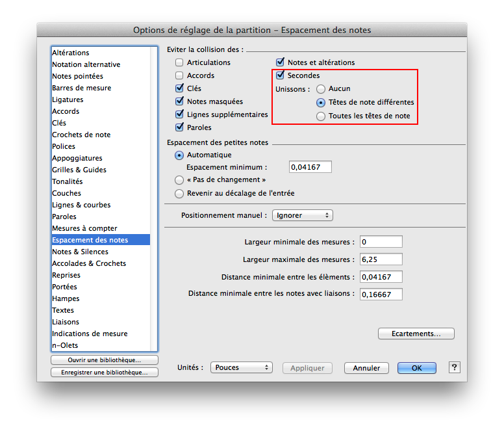Viewport: 504px width, 433px height.
Task: Enable the Articulations checkbox
Action: (179, 62)
